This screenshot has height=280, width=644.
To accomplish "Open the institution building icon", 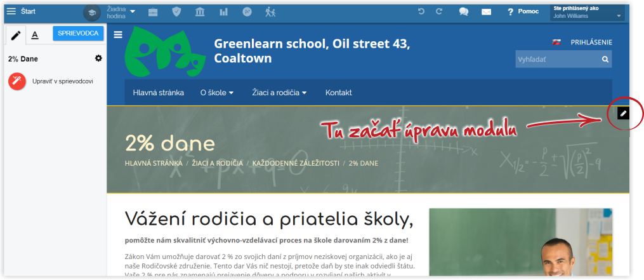I will [200, 12].
